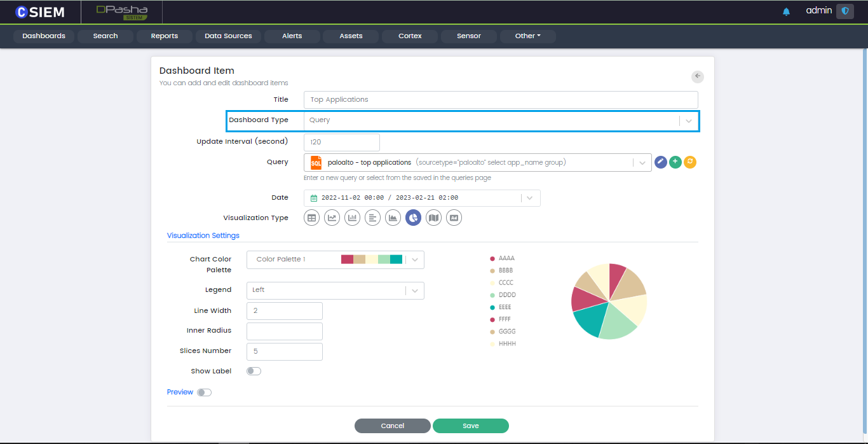Open the Data Sources menu

[x=228, y=36]
